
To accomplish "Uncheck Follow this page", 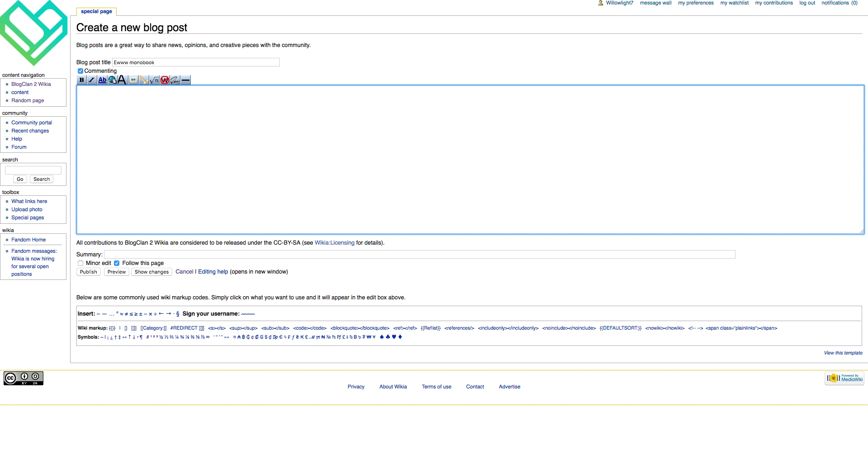I will (x=117, y=263).
